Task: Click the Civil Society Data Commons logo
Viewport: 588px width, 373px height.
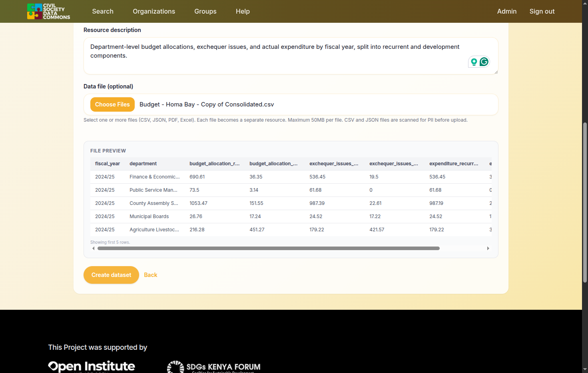Action: [x=48, y=11]
